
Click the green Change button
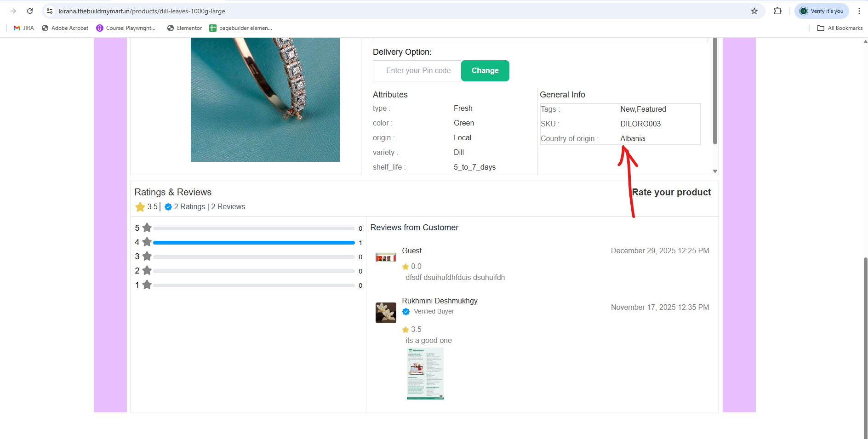485,71
